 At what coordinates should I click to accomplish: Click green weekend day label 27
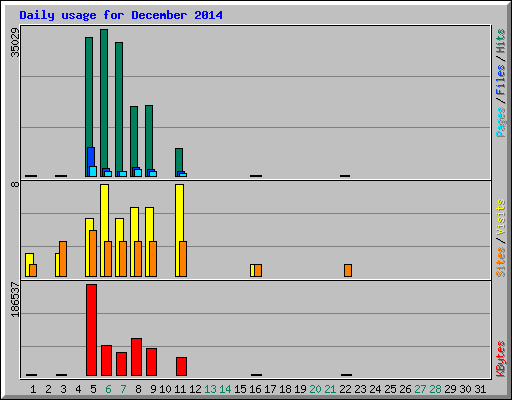[420, 389]
